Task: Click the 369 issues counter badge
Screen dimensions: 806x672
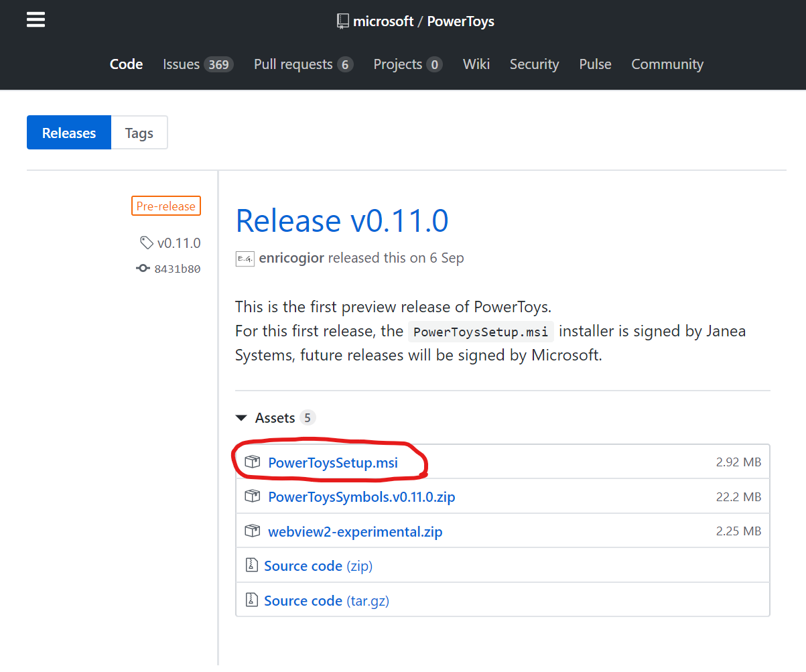Action: pyautogui.click(x=218, y=65)
